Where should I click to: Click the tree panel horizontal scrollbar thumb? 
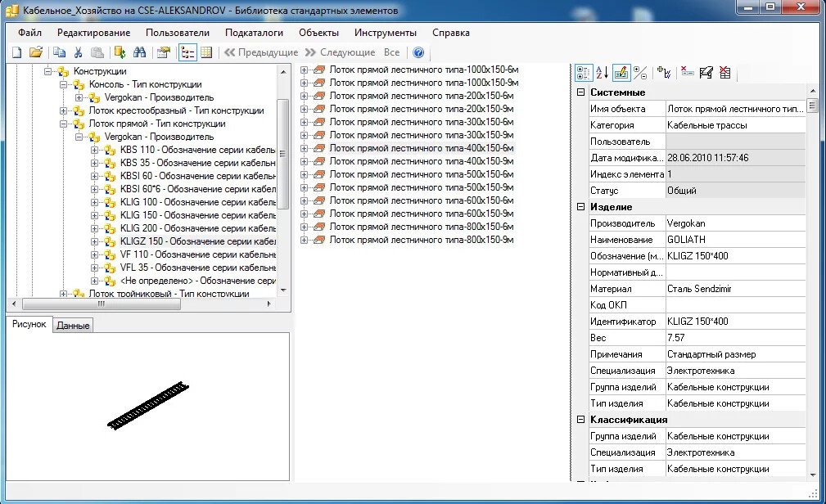pyautogui.click(x=102, y=304)
